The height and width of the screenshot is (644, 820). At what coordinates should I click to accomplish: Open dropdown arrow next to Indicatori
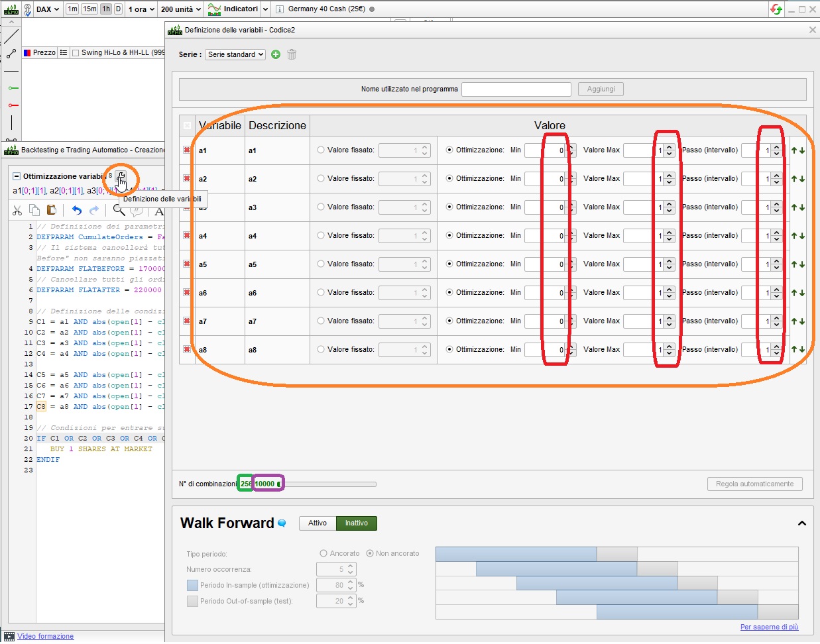click(265, 9)
